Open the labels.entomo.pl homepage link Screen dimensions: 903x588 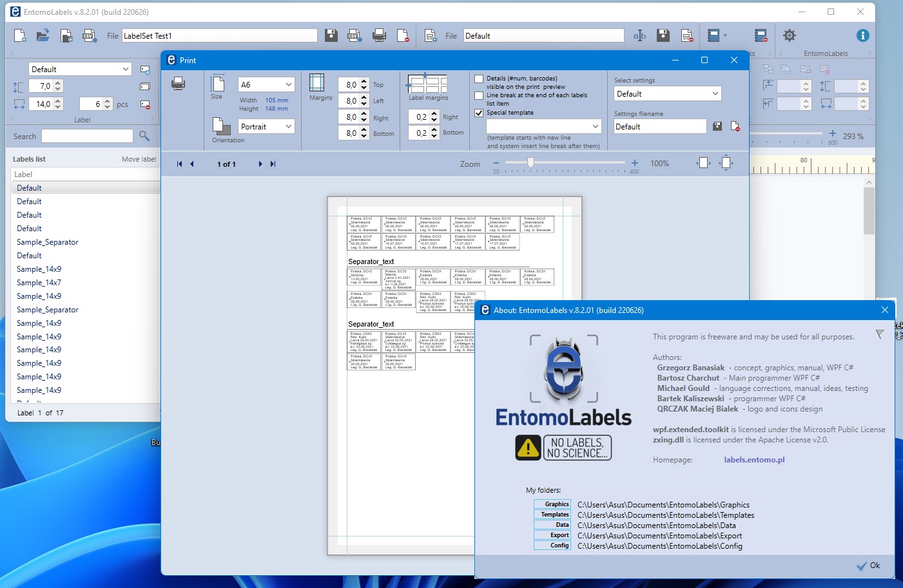(754, 460)
